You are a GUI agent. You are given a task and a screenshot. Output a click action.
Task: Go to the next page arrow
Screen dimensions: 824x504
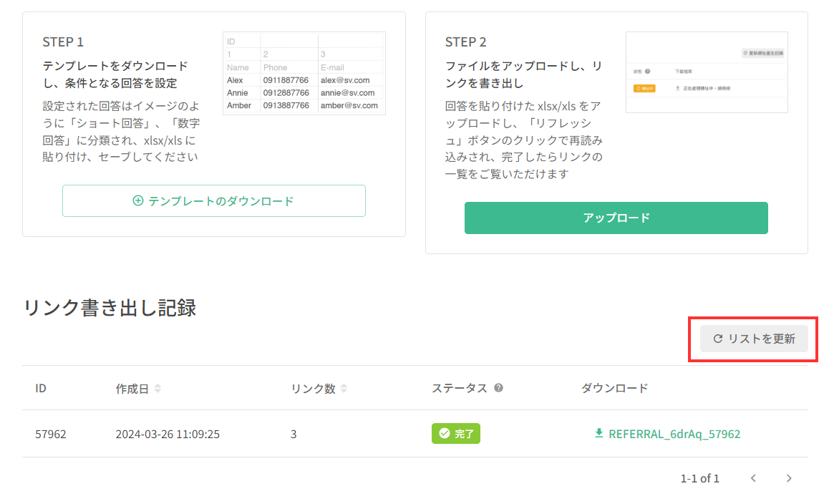point(789,478)
